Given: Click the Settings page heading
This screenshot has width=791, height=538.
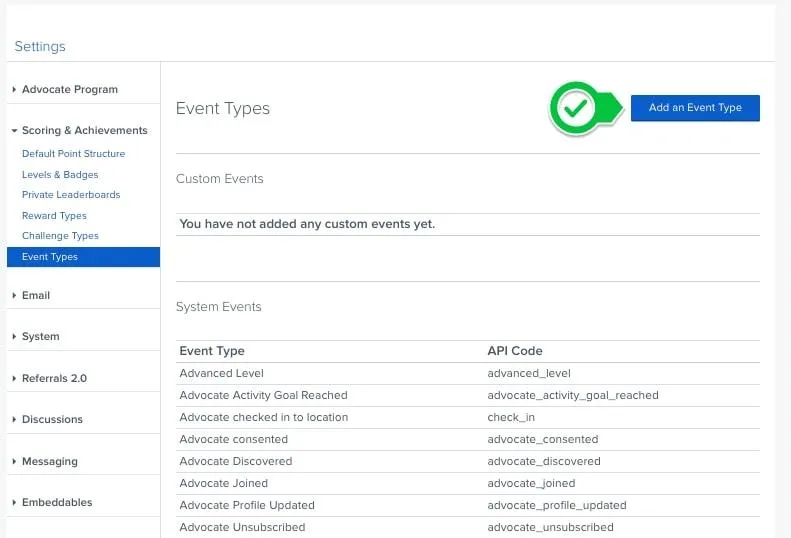Looking at the screenshot, I should point(40,46).
